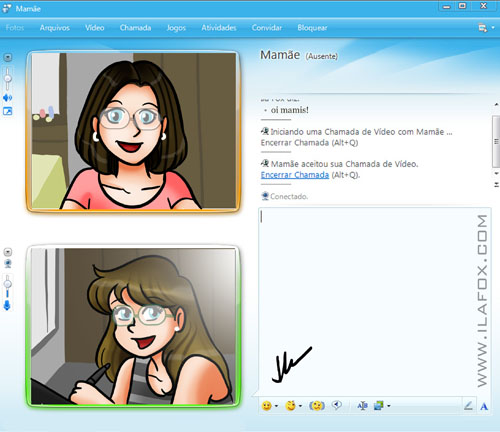Send a nudge with the shaking face icon

pos(317,405)
